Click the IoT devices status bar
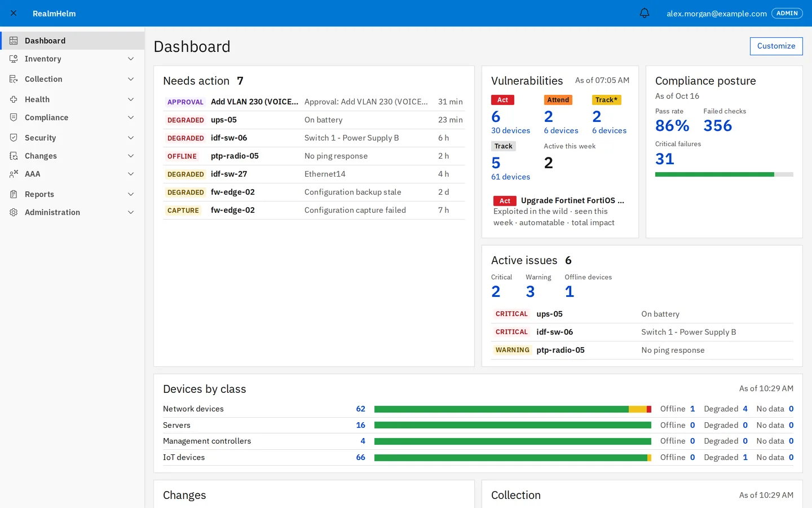Image resolution: width=812 pixels, height=508 pixels. (513, 457)
